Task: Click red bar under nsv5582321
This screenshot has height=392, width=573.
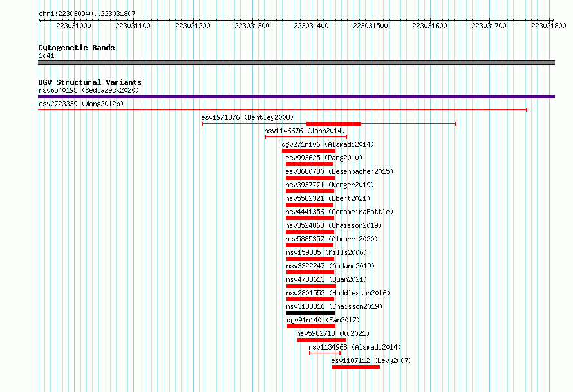Action: point(310,205)
